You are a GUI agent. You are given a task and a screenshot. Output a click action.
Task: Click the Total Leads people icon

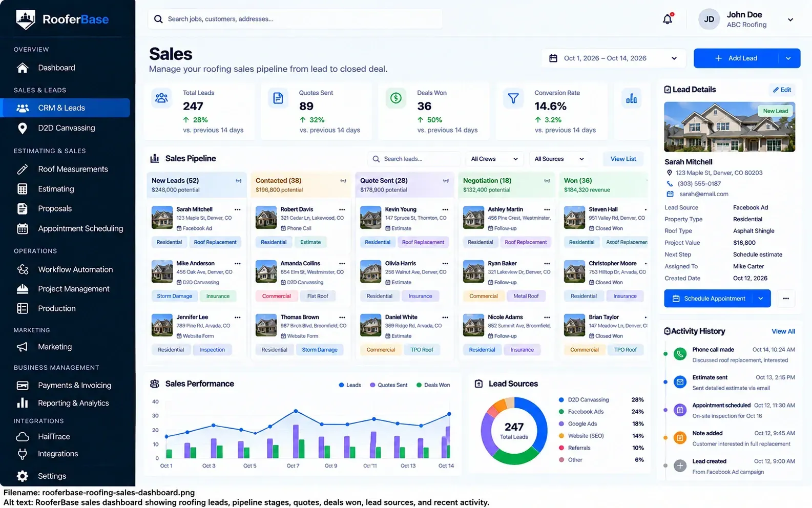coord(161,98)
